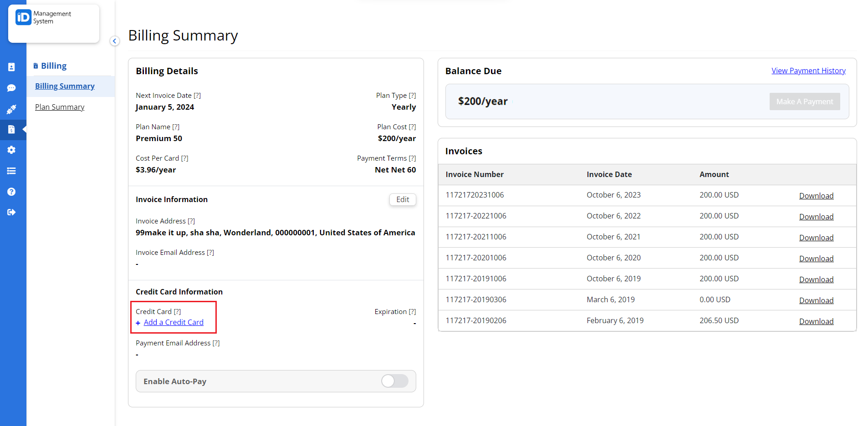The width and height of the screenshot is (868, 426).
Task: Click the Payment Email Address [?] help marker
Action: coord(216,343)
